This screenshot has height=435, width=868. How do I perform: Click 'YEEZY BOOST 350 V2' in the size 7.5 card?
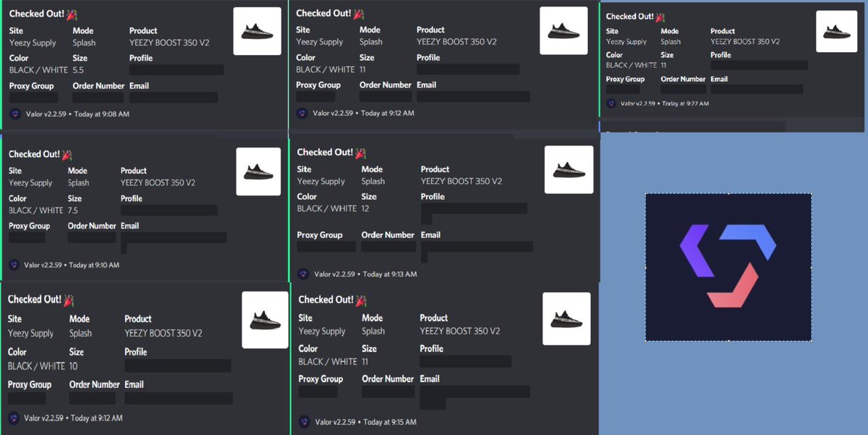point(158,183)
